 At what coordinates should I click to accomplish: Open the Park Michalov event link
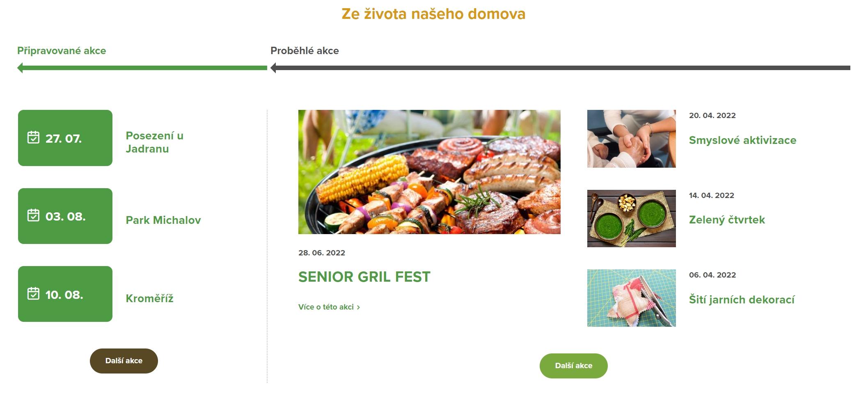click(163, 220)
